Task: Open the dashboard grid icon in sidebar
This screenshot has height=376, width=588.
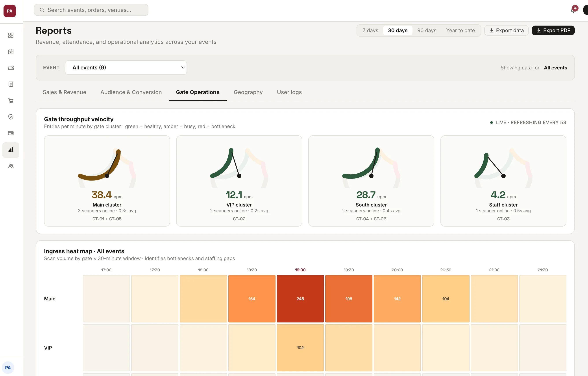Action: [x=11, y=35]
